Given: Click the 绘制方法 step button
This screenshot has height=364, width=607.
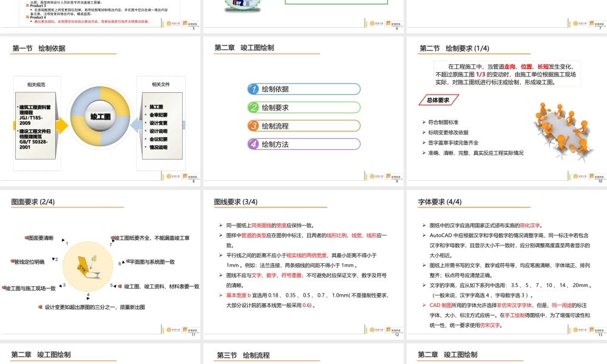Looking at the screenshot, I should [303, 144].
